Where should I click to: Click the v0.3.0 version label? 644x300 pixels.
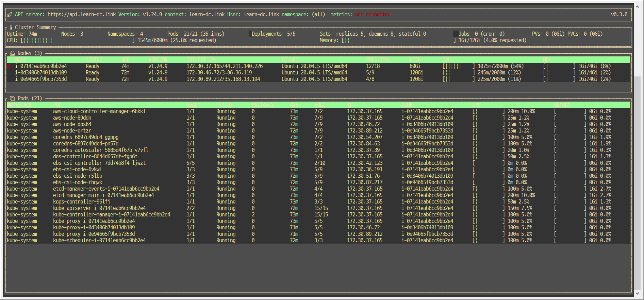[x=619, y=15]
